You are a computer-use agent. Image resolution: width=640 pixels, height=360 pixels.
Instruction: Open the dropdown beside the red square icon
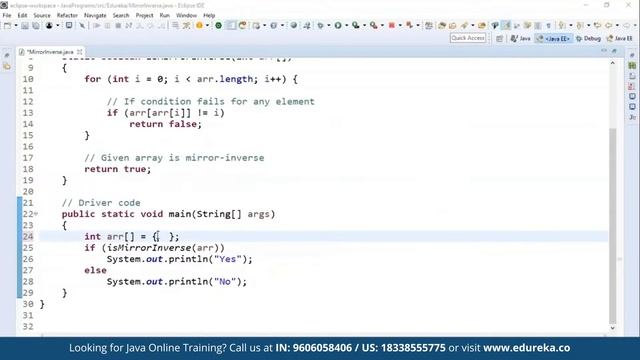pyautogui.click(x=400, y=26)
